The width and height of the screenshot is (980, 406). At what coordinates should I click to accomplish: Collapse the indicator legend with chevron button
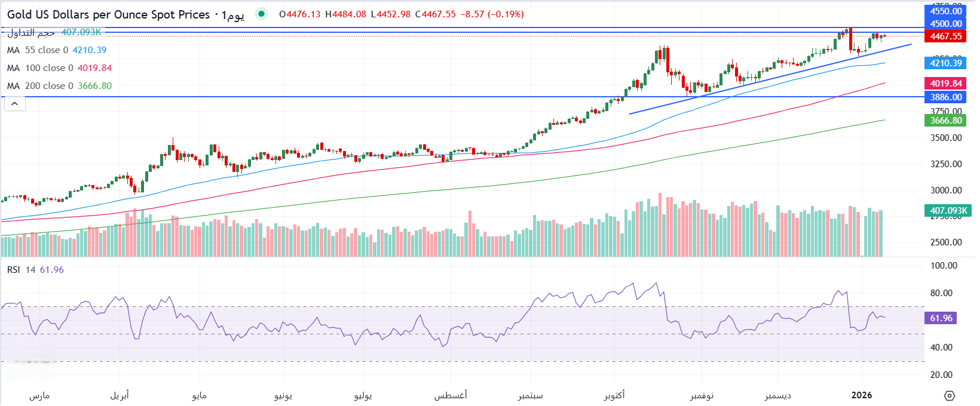pos(15,104)
